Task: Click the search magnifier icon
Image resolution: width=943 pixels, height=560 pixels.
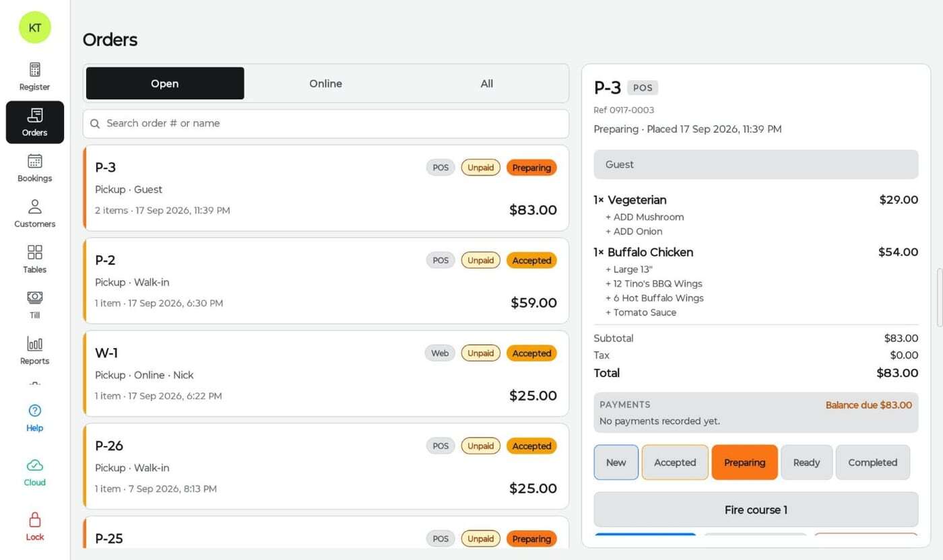Action: click(x=95, y=124)
